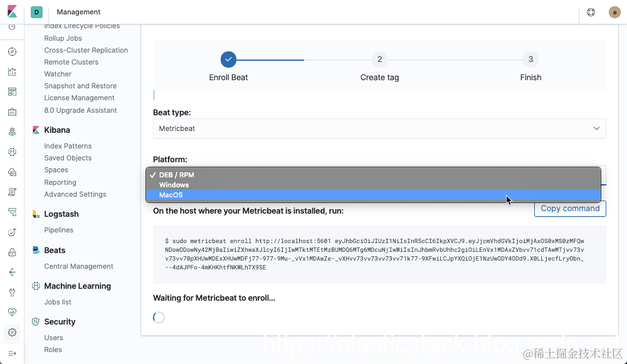Viewport: 627px width, 364px height.
Task: Open Roles under Security
Action: click(x=53, y=350)
